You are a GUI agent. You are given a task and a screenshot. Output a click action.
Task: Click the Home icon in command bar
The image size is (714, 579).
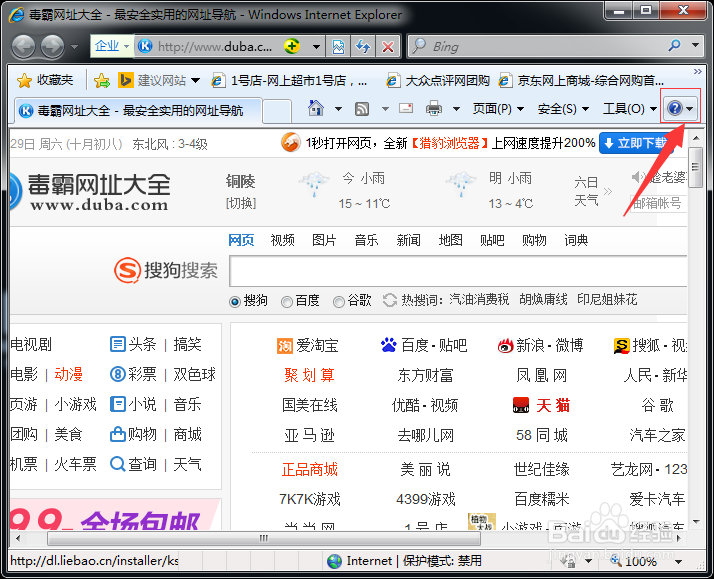point(316,108)
